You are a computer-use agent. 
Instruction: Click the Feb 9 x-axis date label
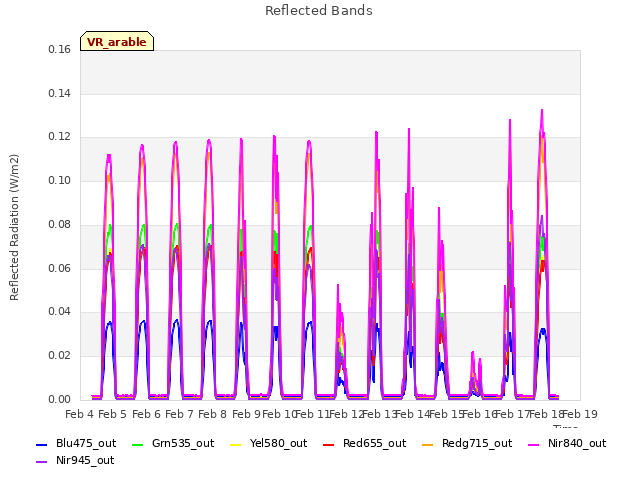[x=246, y=415]
